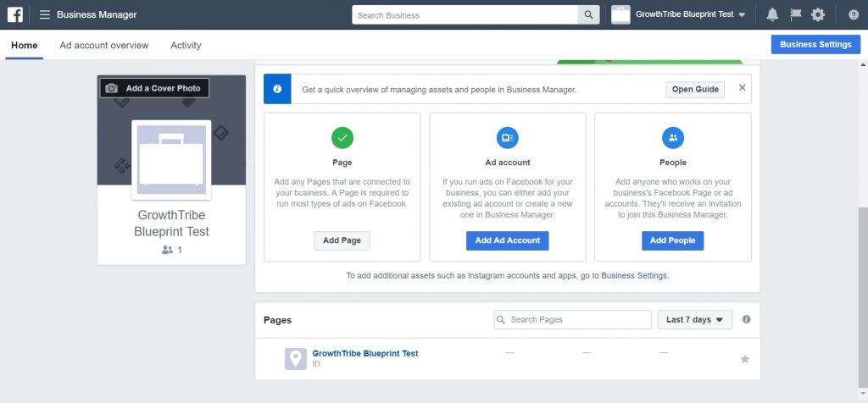Click the People card icon
868x403 pixels.
click(673, 138)
